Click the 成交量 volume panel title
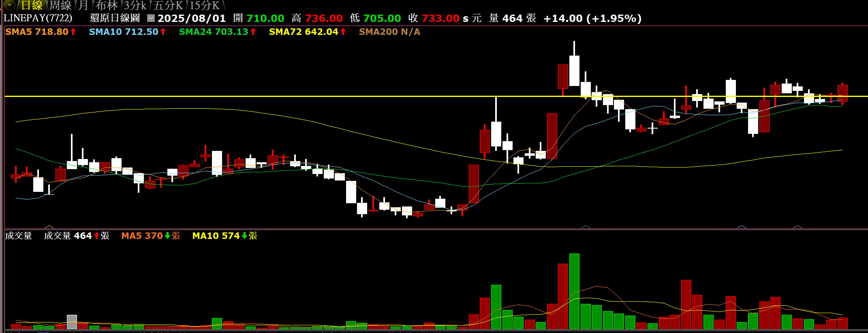 pos(19,236)
